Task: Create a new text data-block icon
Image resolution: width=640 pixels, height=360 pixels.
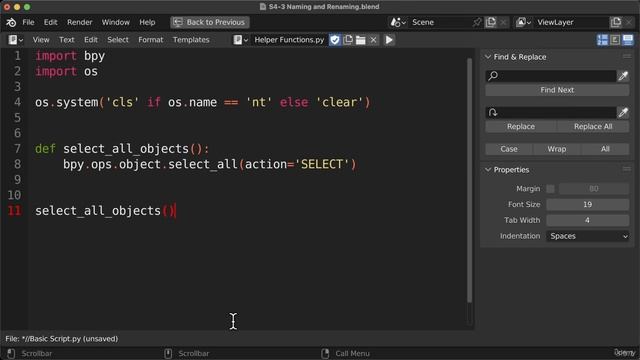Action: tap(348, 40)
